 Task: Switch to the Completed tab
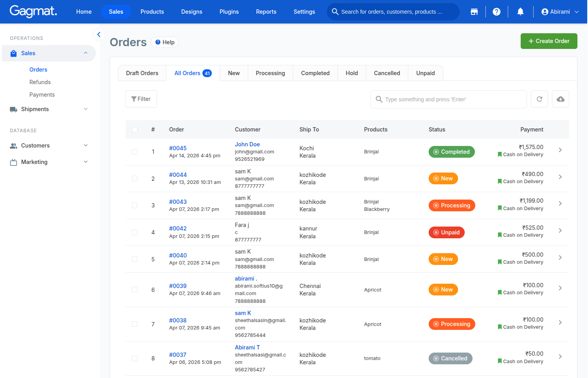click(x=315, y=73)
